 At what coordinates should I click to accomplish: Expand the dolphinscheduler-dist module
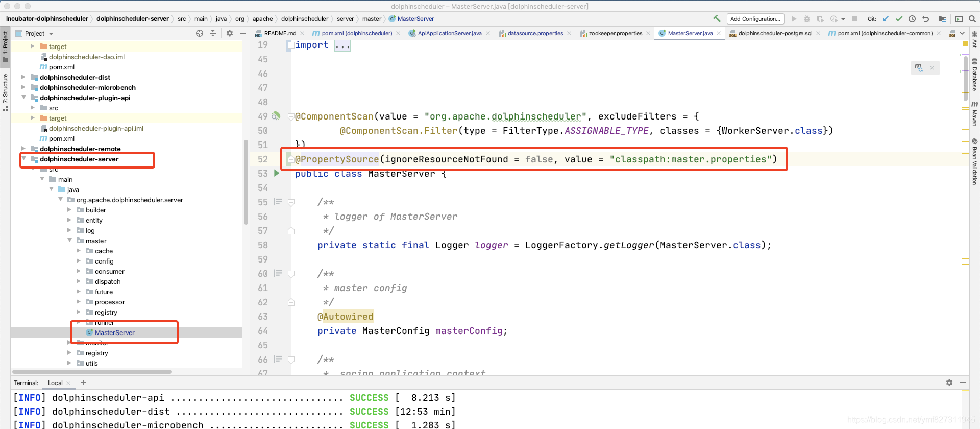pyautogui.click(x=23, y=77)
